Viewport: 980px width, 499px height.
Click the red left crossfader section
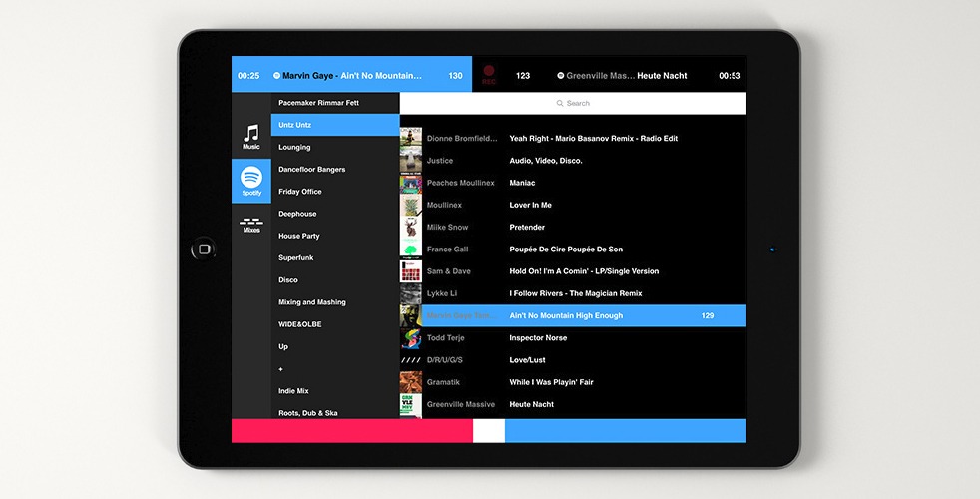(x=352, y=431)
